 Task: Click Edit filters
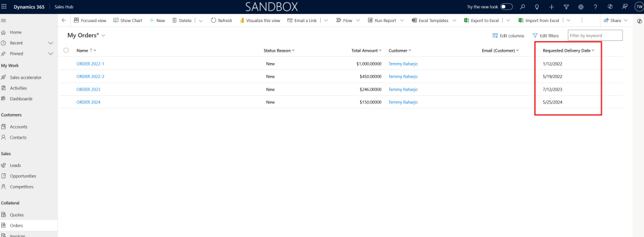point(545,36)
